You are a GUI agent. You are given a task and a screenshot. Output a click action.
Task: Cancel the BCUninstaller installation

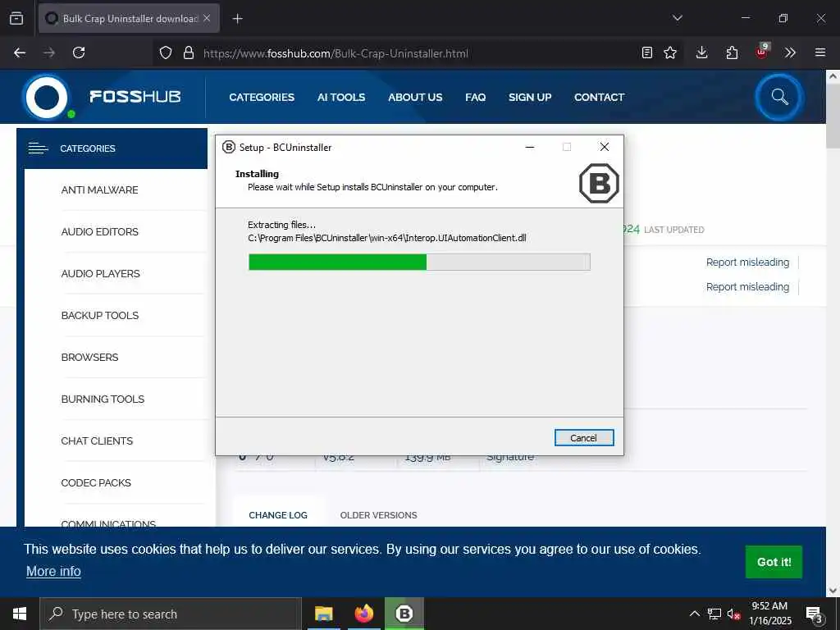coord(584,438)
